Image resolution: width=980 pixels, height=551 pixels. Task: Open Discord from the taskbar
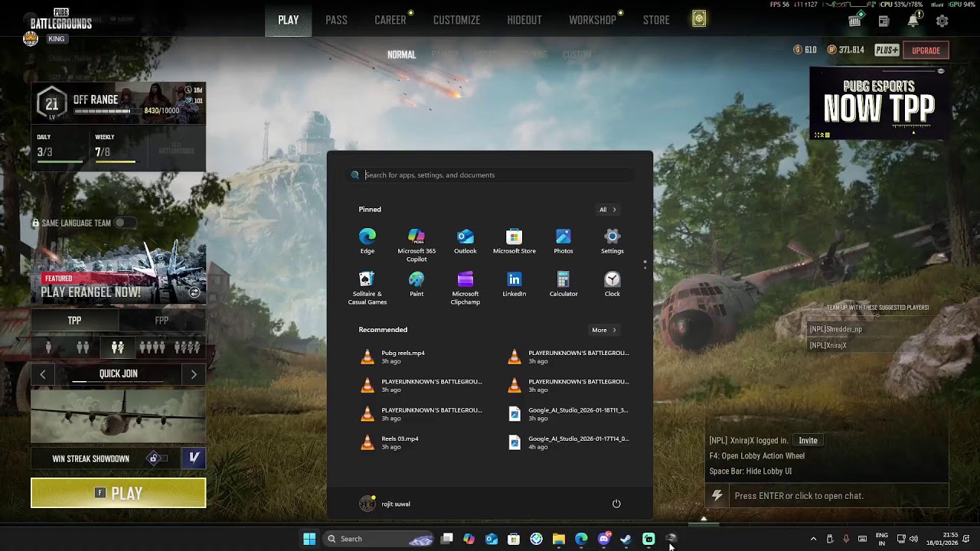(603, 539)
